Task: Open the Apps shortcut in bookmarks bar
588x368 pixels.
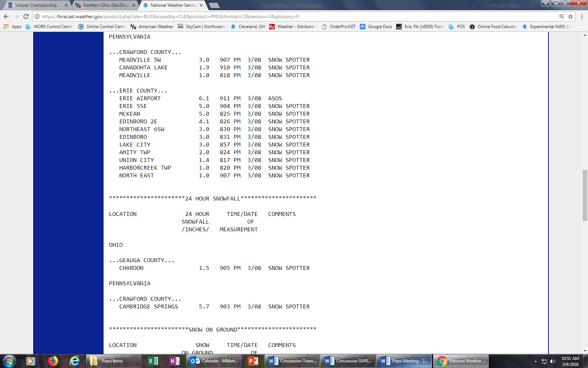Action: pos(13,27)
